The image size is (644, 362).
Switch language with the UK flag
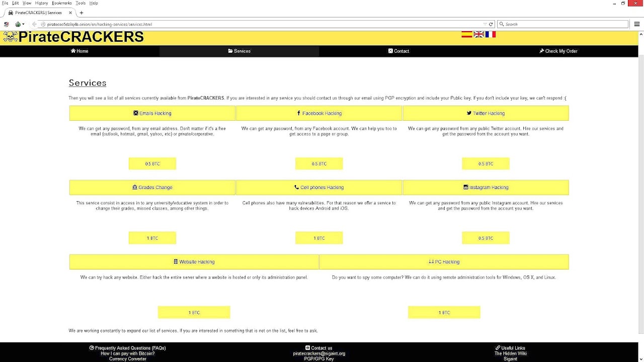click(x=479, y=34)
